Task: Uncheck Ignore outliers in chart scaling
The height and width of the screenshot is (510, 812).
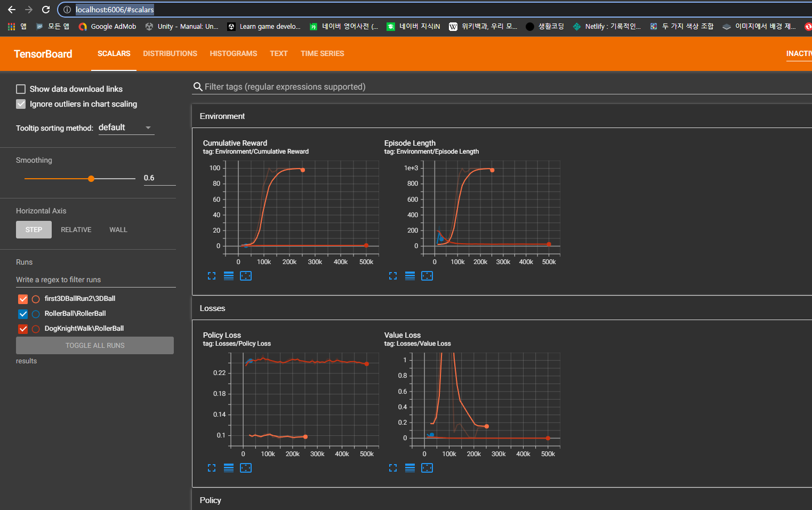Action: [21, 104]
